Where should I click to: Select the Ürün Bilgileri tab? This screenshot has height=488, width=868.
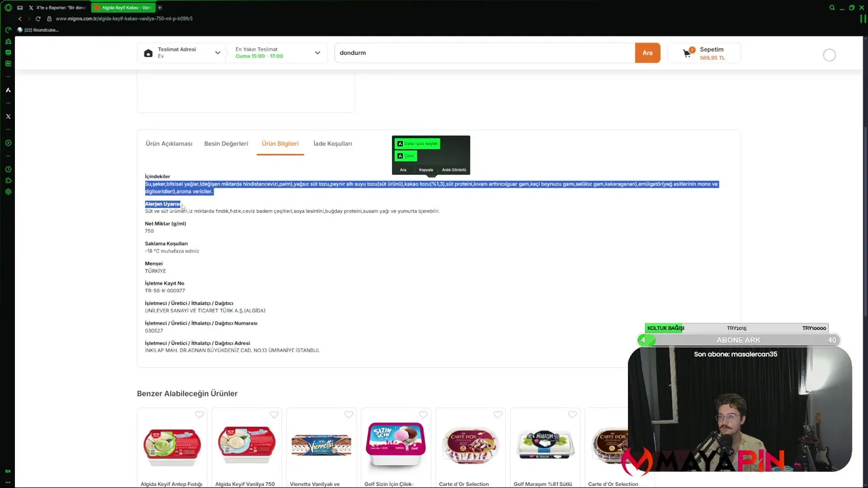(280, 144)
